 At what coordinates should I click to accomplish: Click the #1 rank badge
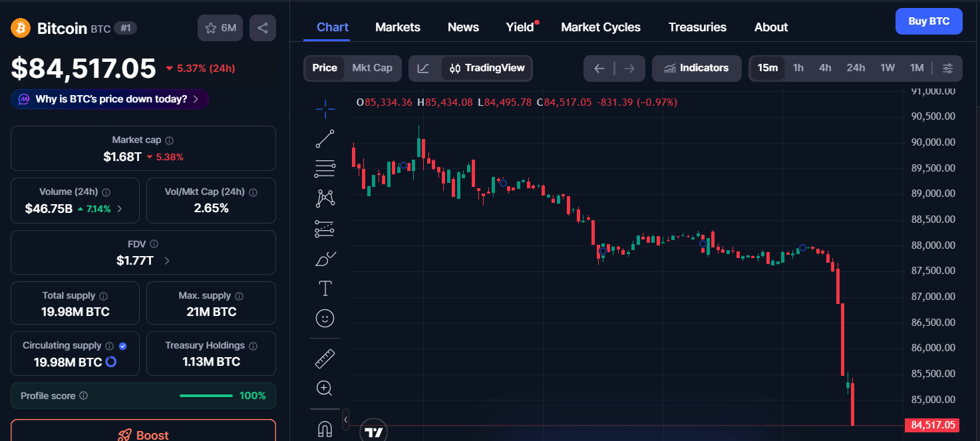click(x=125, y=28)
